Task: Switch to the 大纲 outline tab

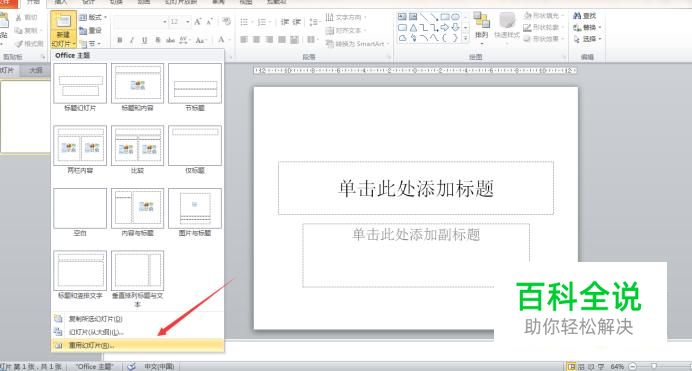Action: pos(36,70)
